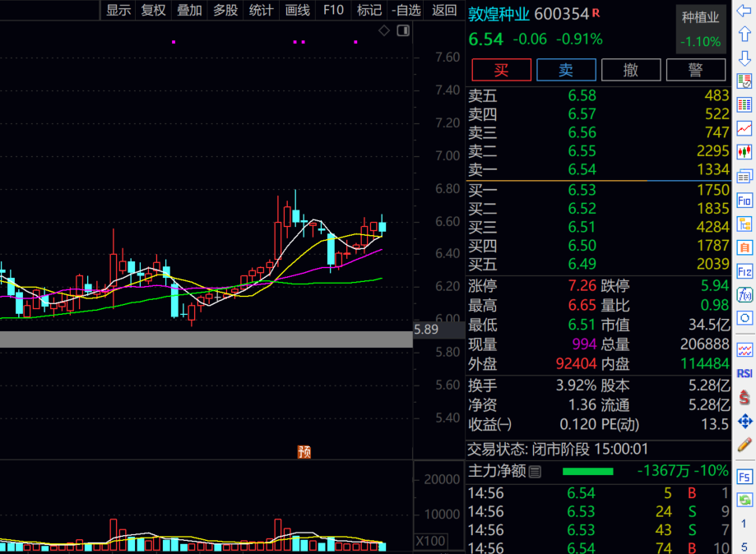Switch to the intraday line chart icon
756x554 pixels.
point(744,128)
